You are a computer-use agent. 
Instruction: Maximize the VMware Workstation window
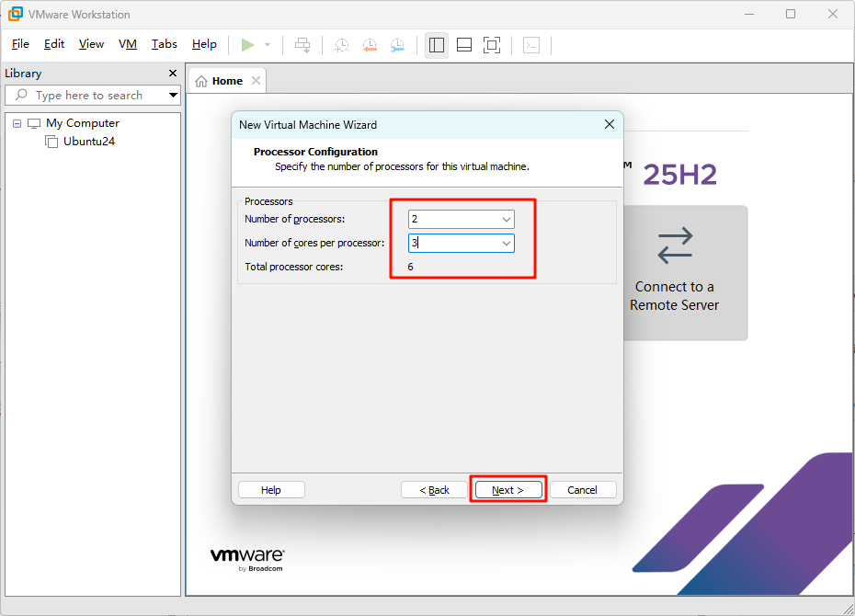click(x=791, y=14)
